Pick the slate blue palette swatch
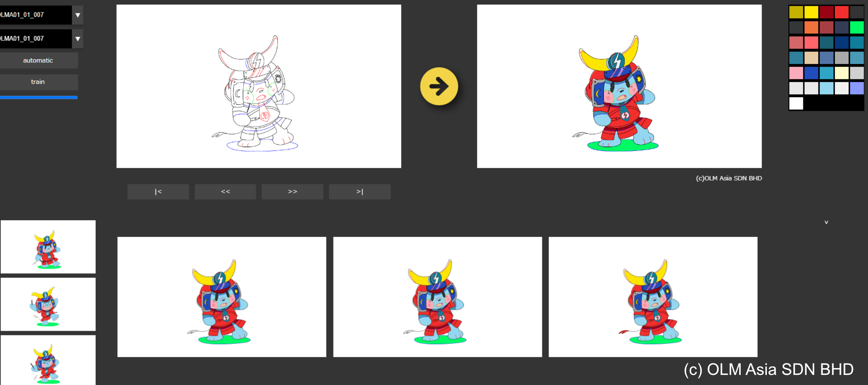This screenshot has height=385, width=868. (x=826, y=58)
